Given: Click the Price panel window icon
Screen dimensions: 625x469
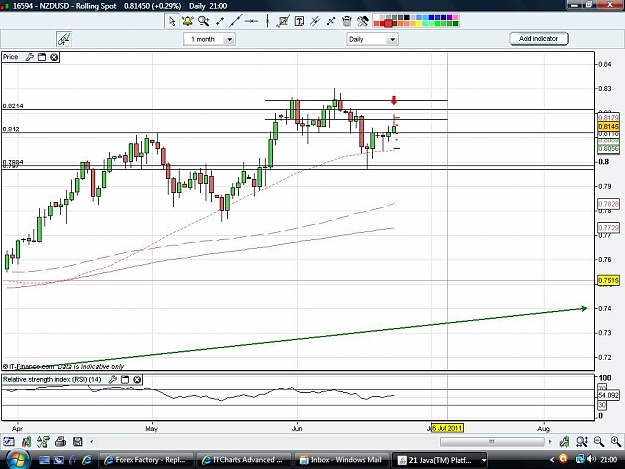Looking at the screenshot, I should point(42,57).
